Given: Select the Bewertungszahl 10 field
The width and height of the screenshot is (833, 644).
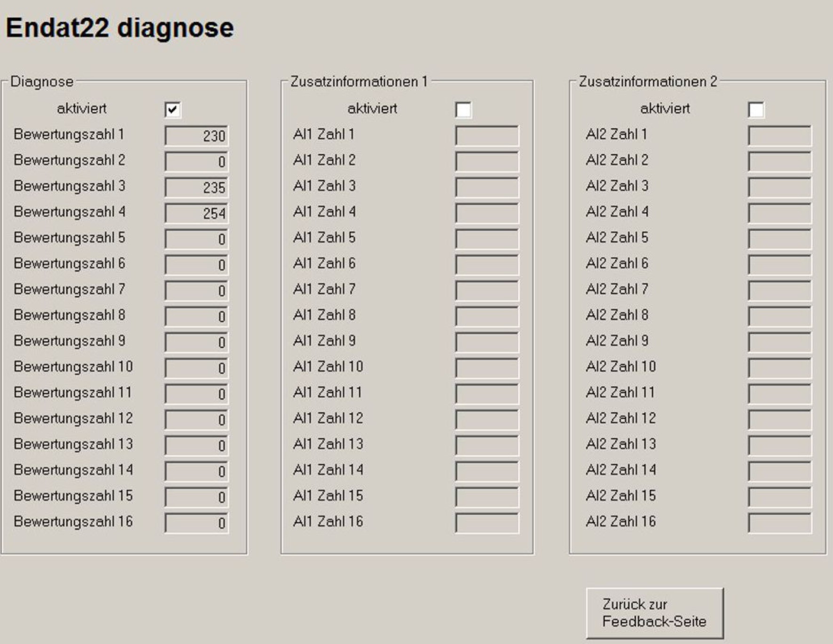Looking at the screenshot, I should [x=197, y=368].
